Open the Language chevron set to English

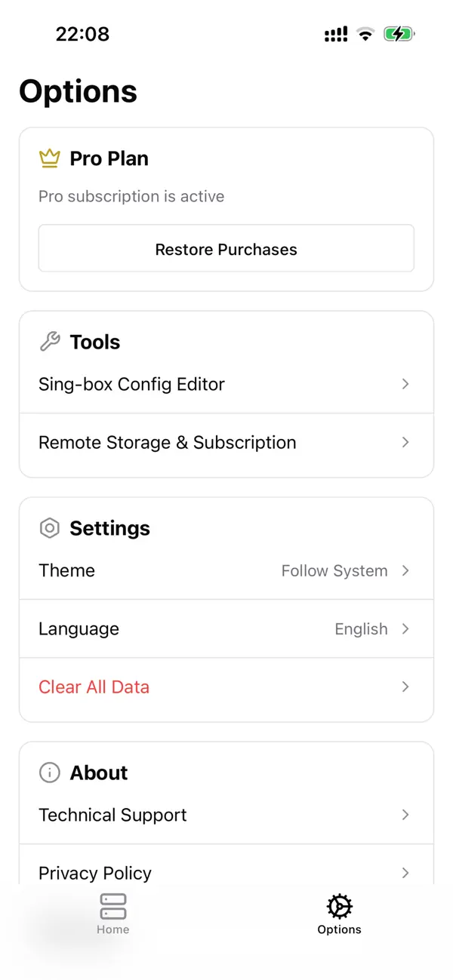(405, 628)
